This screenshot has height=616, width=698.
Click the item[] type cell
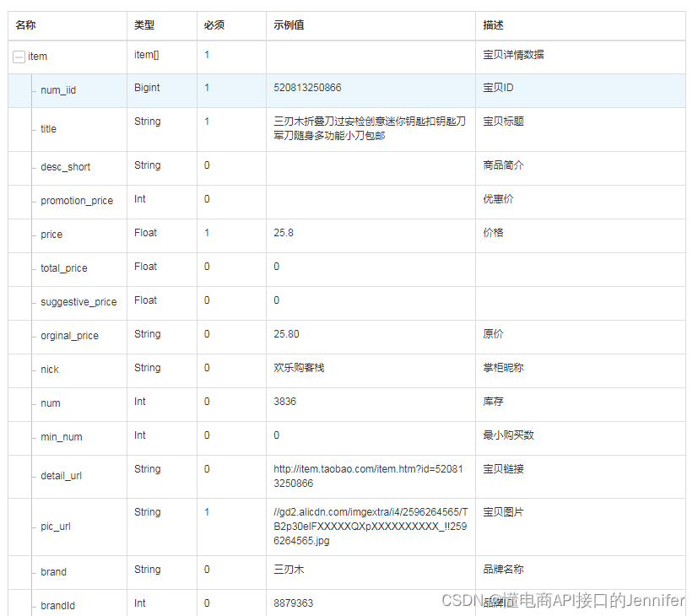tap(147, 55)
